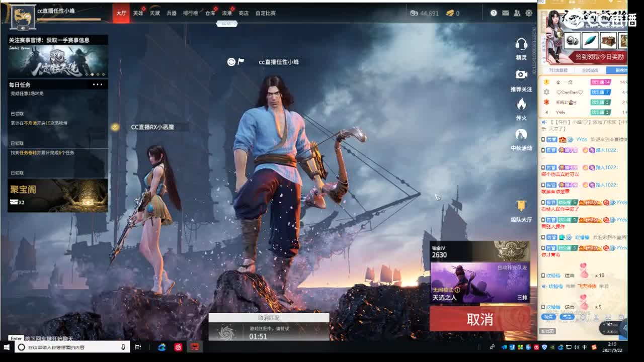Open the friends list icon

pyautogui.click(x=517, y=13)
